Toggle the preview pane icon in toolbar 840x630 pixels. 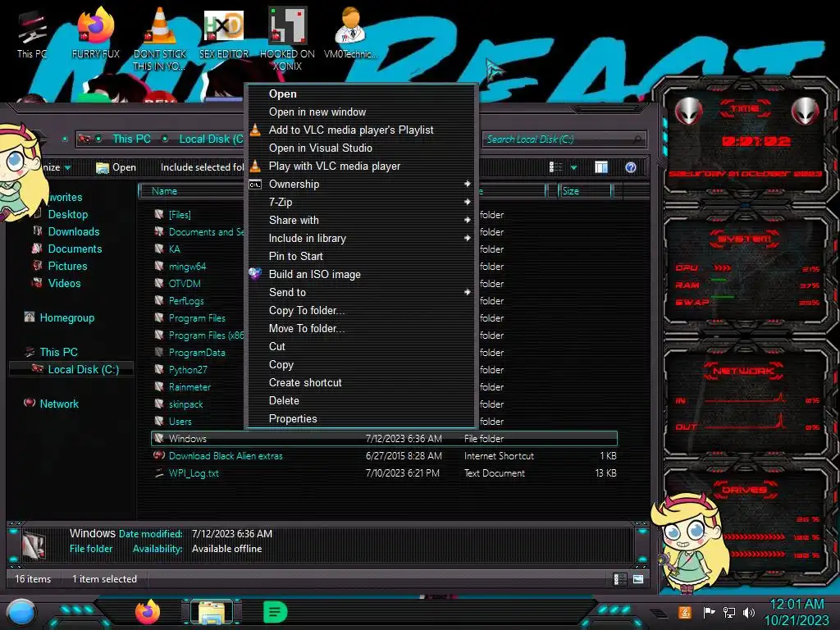pyautogui.click(x=601, y=167)
